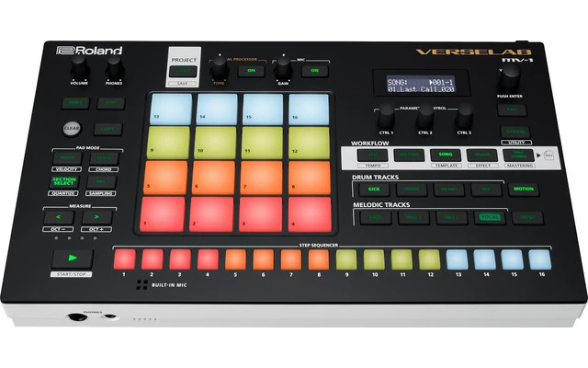Click the EXIT button below the value dial
The image size is (588, 368).
click(x=512, y=110)
